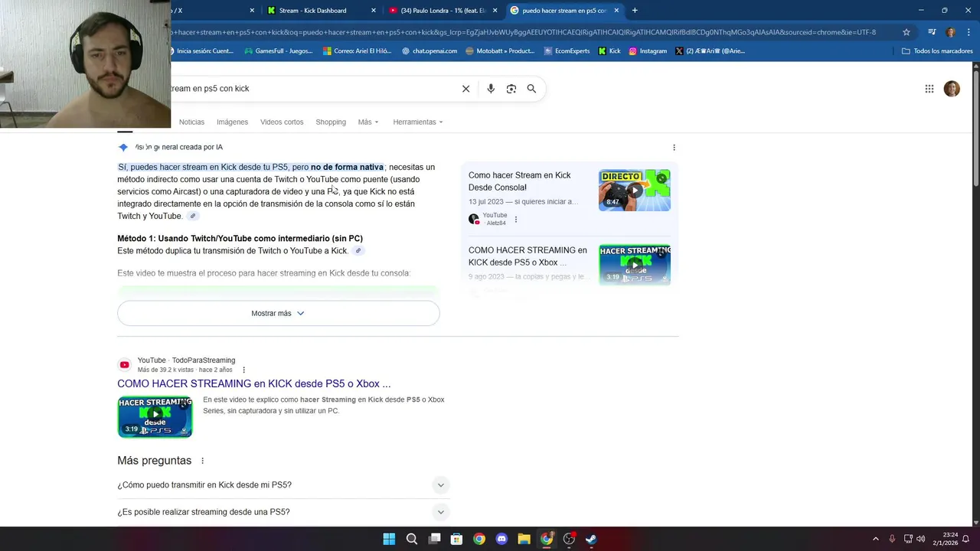This screenshot has height=551, width=980.
Task: Open Todos los marcadores folder
Action: (937, 51)
